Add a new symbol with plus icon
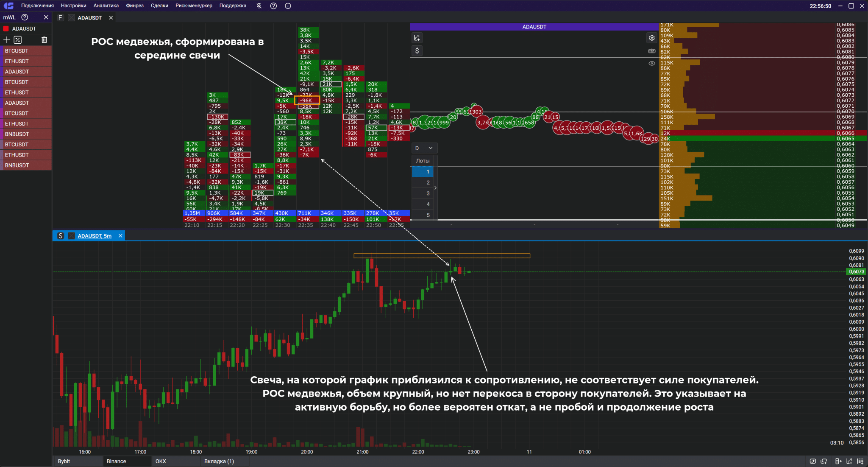The height and width of the screenshot is (467, 868). (7, 40)
